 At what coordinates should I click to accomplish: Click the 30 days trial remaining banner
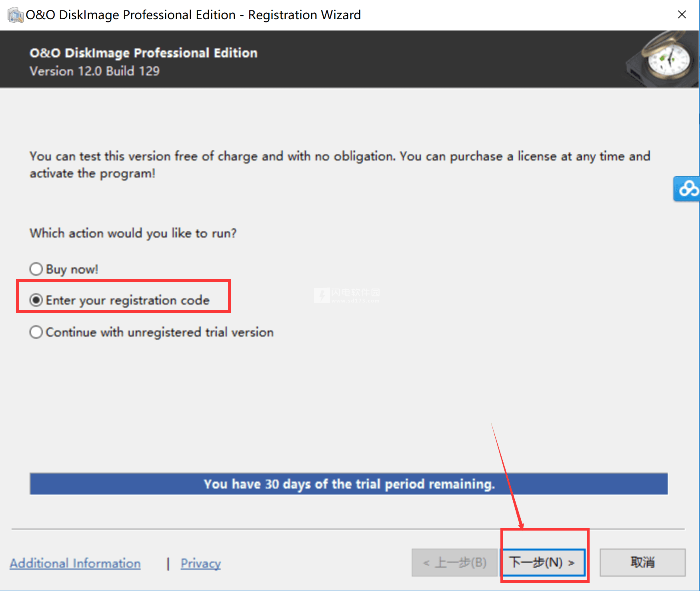tap(349, 484)
